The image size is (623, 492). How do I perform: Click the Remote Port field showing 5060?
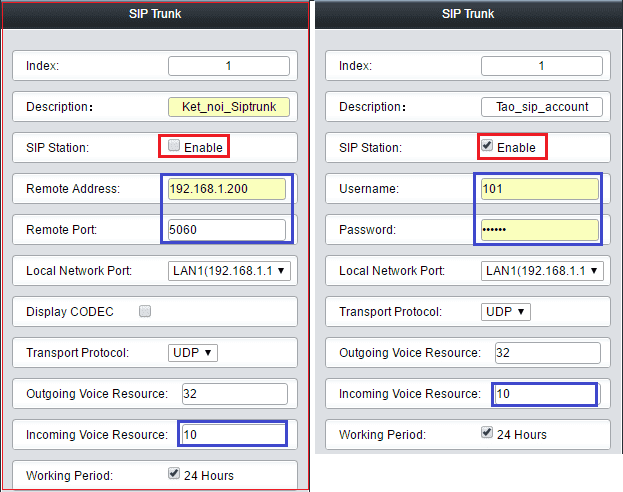pyautogui.click(x=227, y=229)
